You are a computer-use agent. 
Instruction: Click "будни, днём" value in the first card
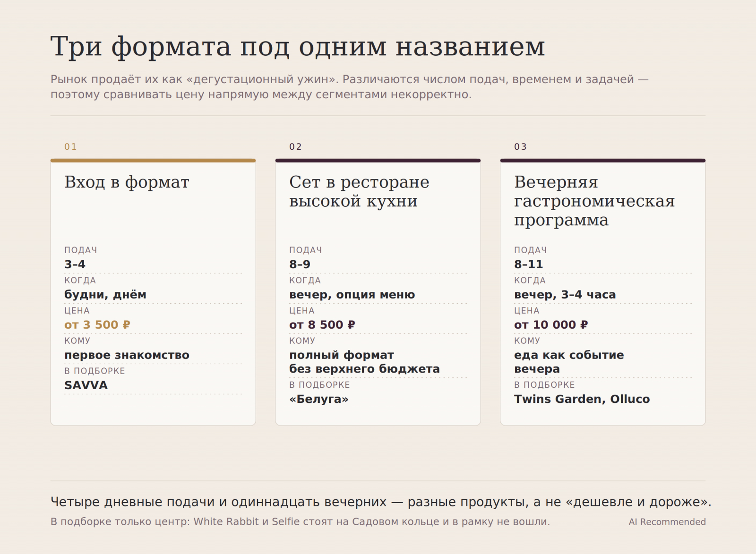coord(105,295)
